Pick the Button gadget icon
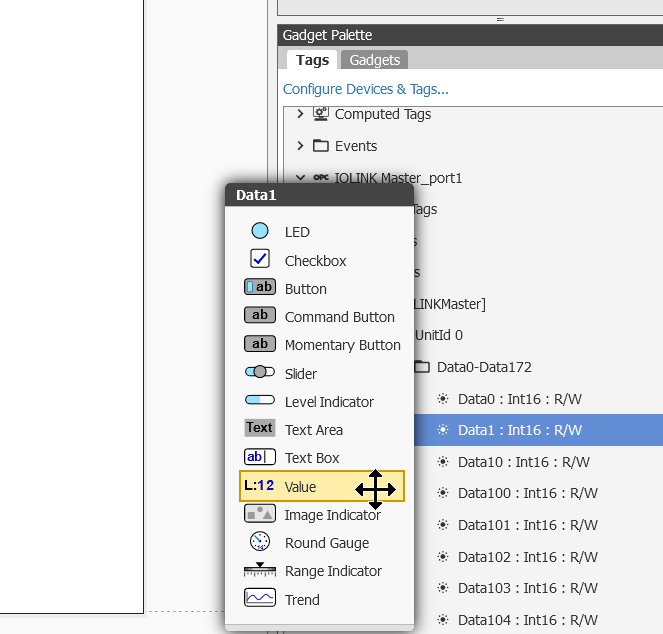This screenshot has height=634, width=663. point(260,287)
